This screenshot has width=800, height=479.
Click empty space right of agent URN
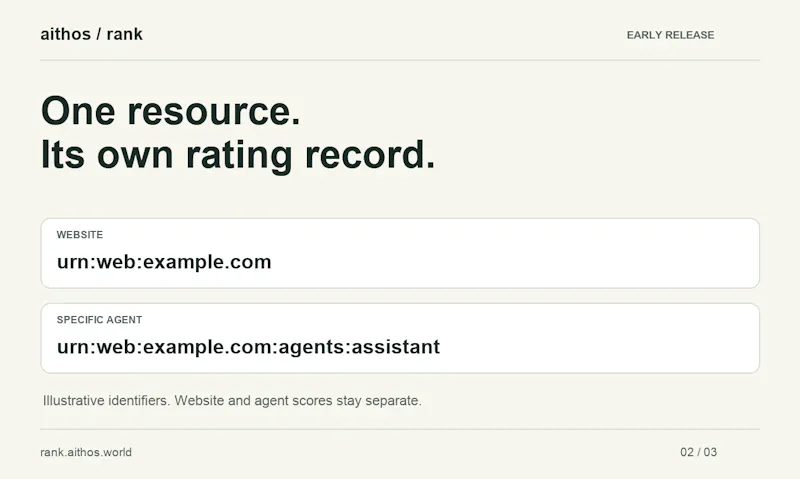point(597,347)
